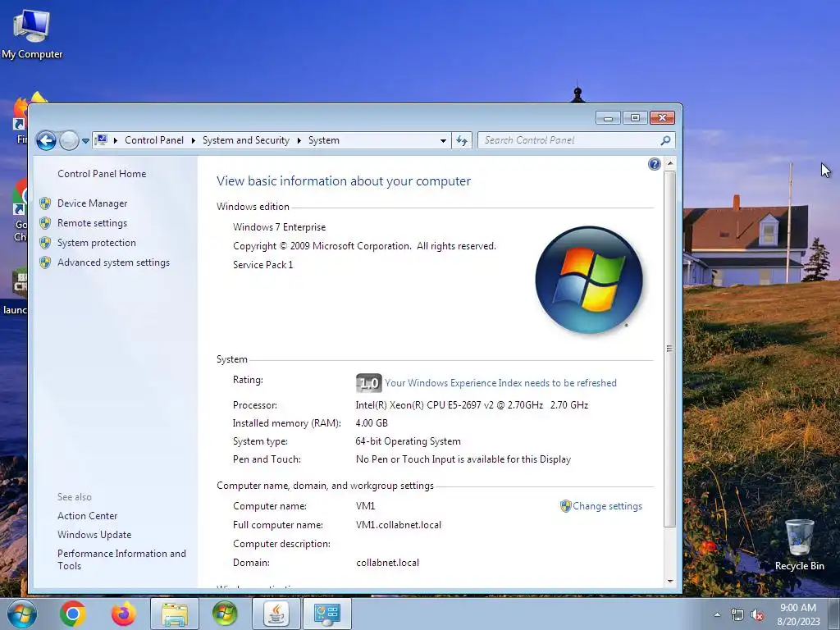
Task: Click the Refresh address bar button
Action: pos(462,141)
